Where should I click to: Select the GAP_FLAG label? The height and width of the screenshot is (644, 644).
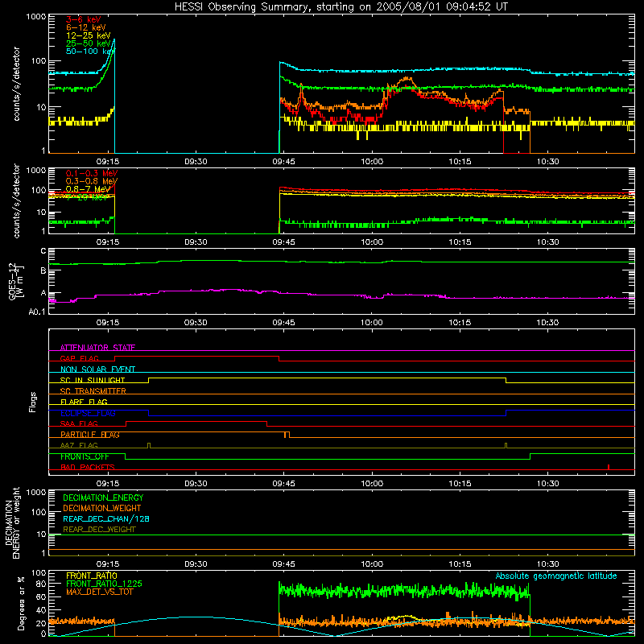(79, 358)
